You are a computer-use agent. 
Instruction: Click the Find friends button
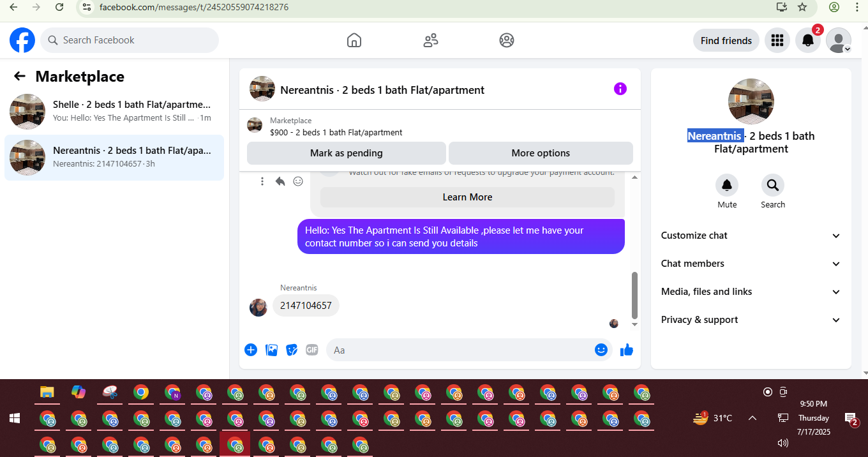[726, 40]
